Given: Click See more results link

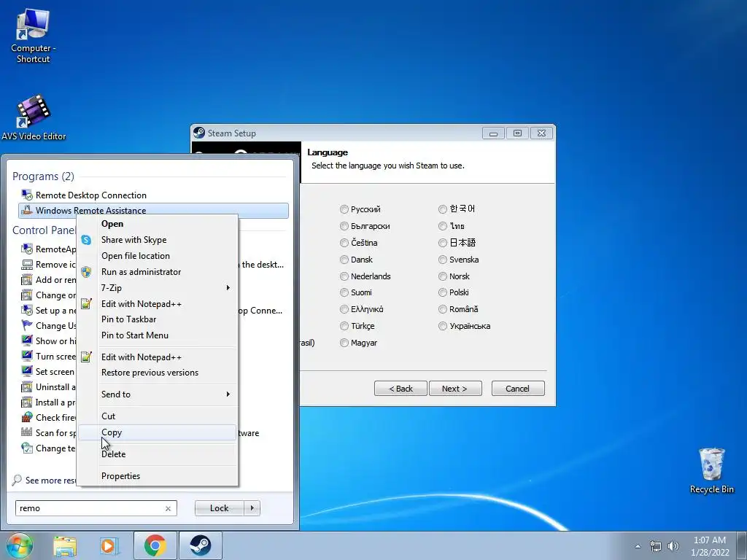Looking at the screenshot, I should 50,481.
